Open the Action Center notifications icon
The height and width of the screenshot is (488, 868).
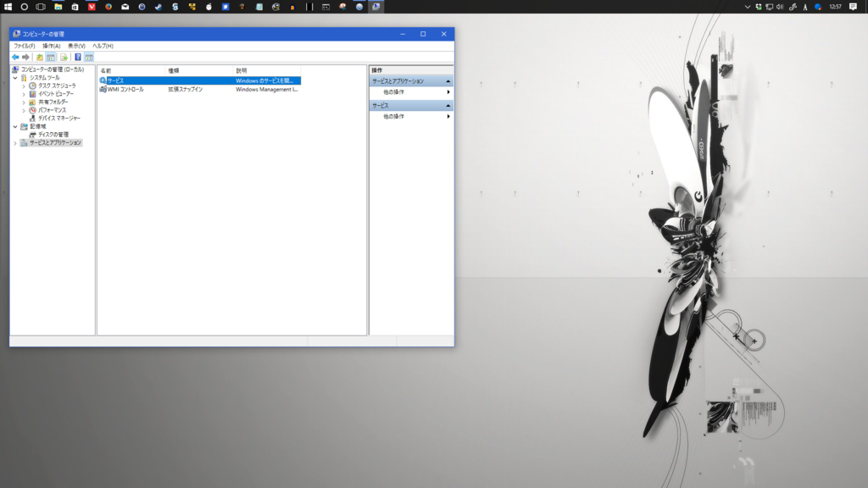tap(853, 7)
